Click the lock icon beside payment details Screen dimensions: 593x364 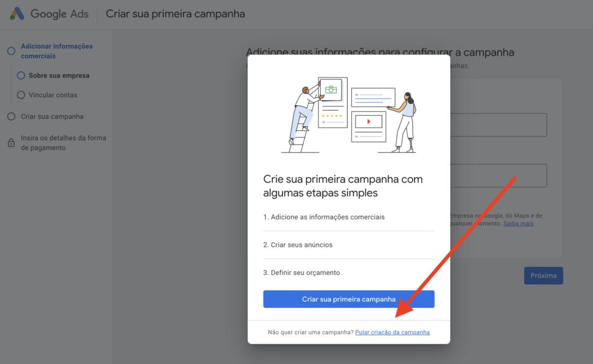coord(12,143)
